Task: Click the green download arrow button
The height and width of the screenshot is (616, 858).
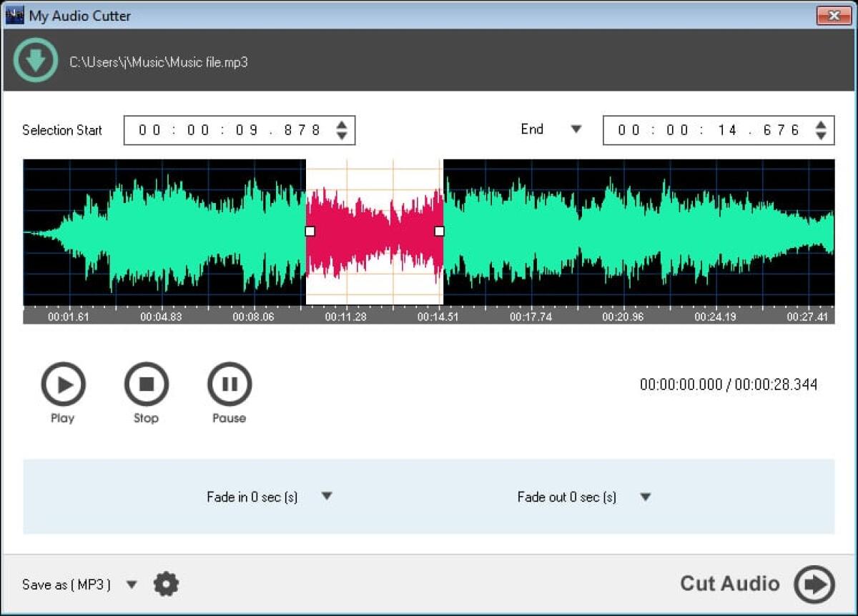Action: [34, 60]
